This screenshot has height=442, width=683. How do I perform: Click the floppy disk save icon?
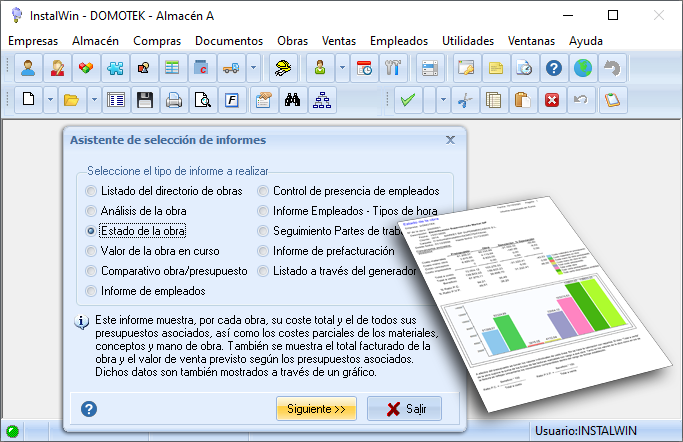coord(145,100)
